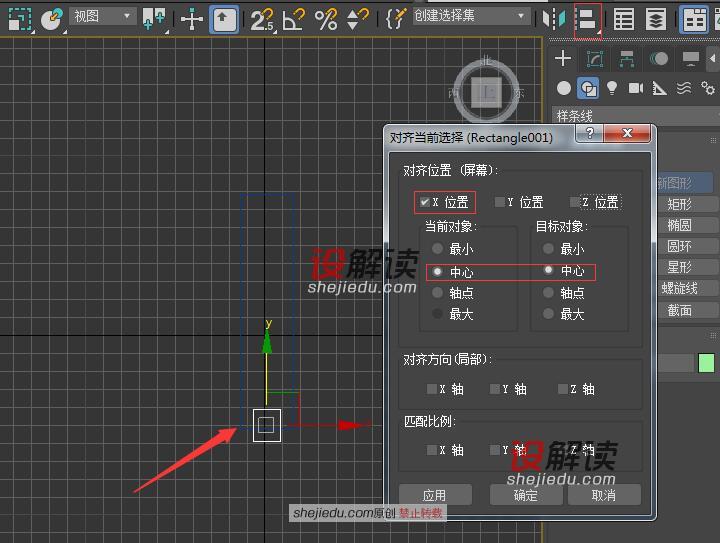Select 最大 under 目标对象
The width and height of the screenshot is (720, 543).
548,314
